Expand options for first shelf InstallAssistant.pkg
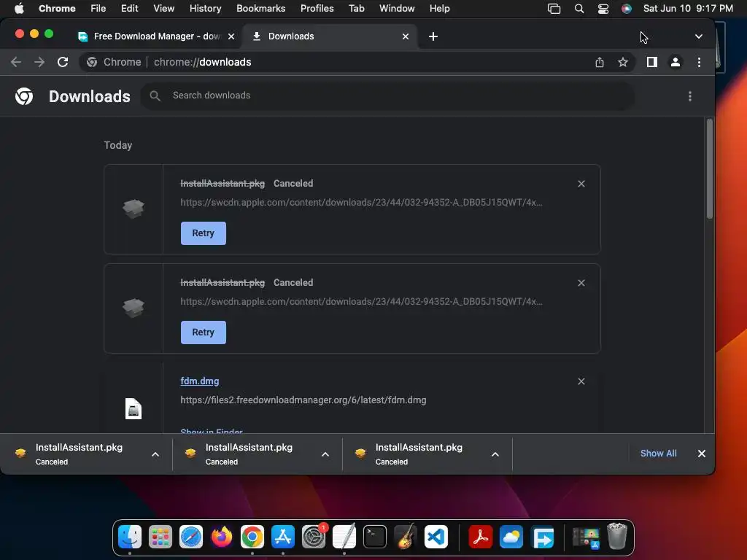This screenshot has width=747, height=560. click(x=155, y=454)
